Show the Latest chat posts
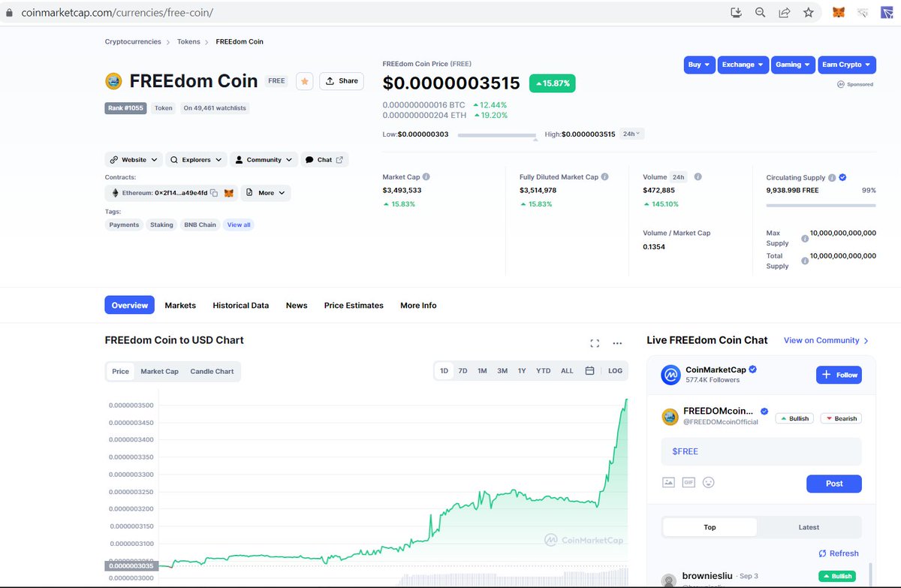Image resolution: width=901 pixels, height=588 pixels. (x=809, y=527)
